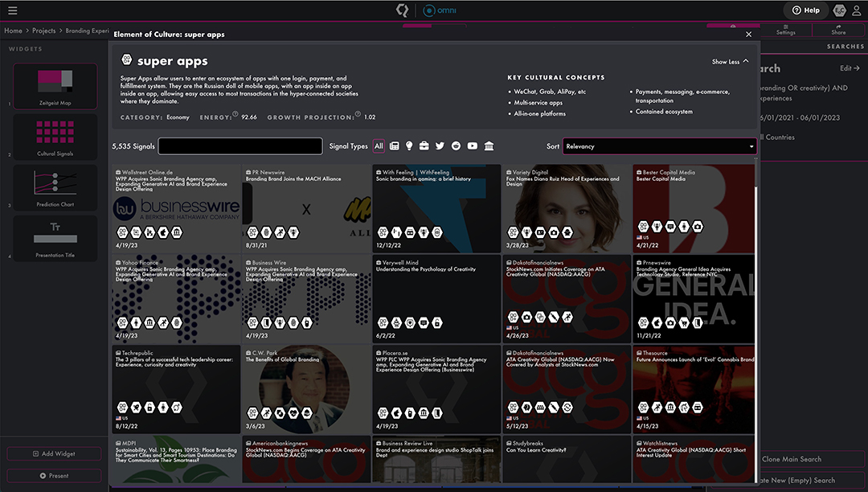Open the Edit search link

coord(850,68)
